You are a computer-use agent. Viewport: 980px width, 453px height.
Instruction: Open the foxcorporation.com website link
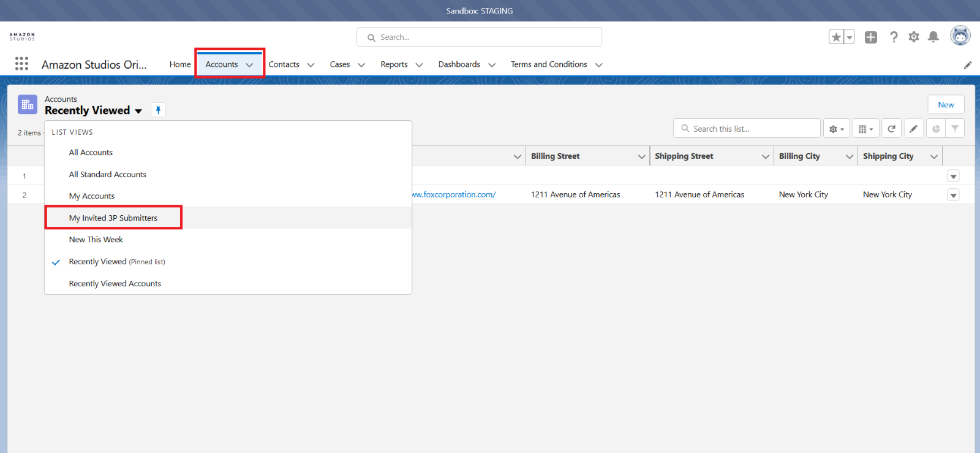click(454, 195)
